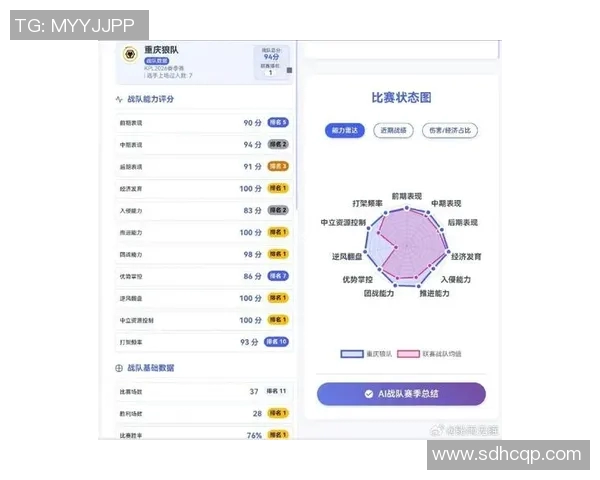Click the 战队能力评分 section heading
The height and width of the screenshot is (480, 600).
[x=150, y=99]
